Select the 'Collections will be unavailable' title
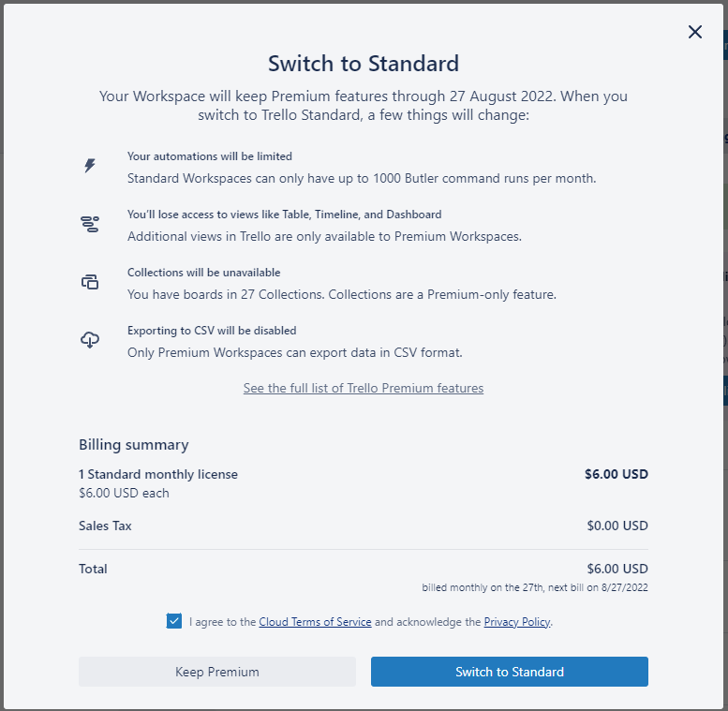 204,273
